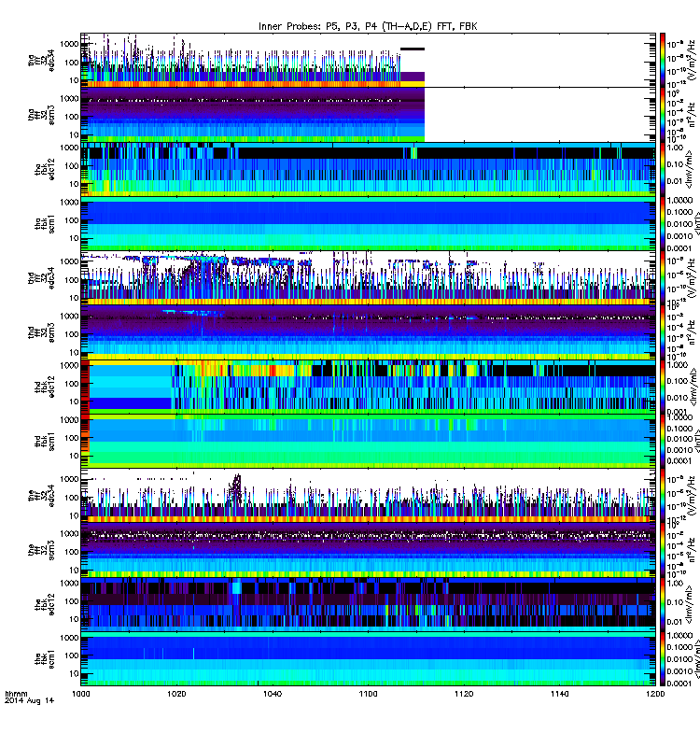Click the '1140' time axis label
The width and height of the screenshot is (700, 747).
[559, 694]
